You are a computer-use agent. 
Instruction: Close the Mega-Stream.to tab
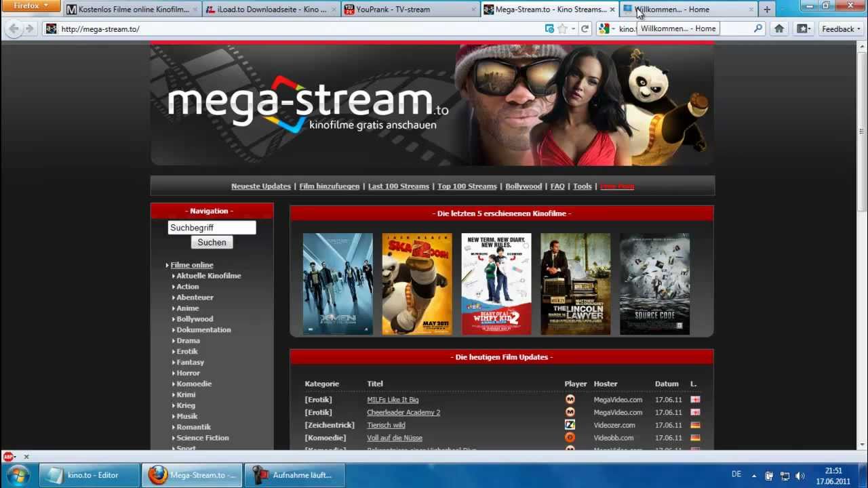[612, 9]
